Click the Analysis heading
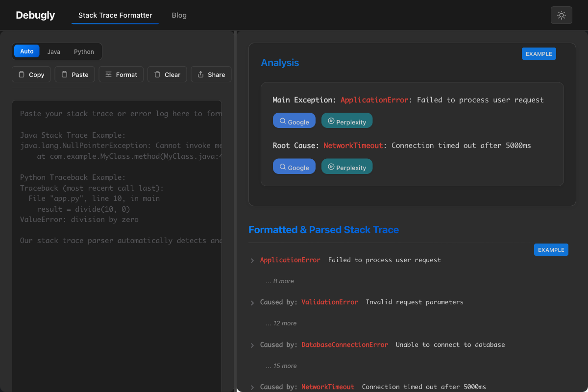The image size is (588, 392). (280, 63)
